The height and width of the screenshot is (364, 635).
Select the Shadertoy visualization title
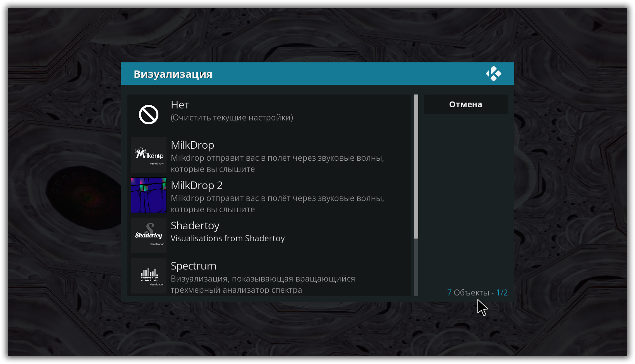coord(195,226)
